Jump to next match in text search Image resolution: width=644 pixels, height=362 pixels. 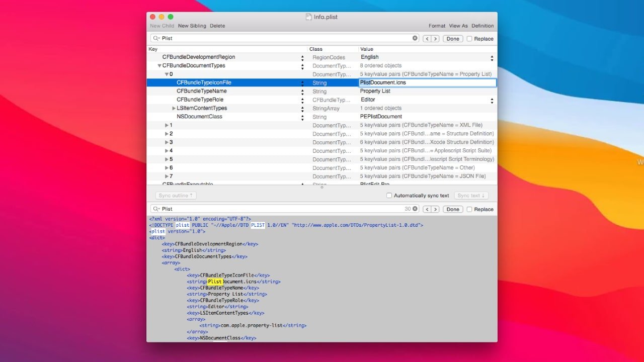point(435,209)
